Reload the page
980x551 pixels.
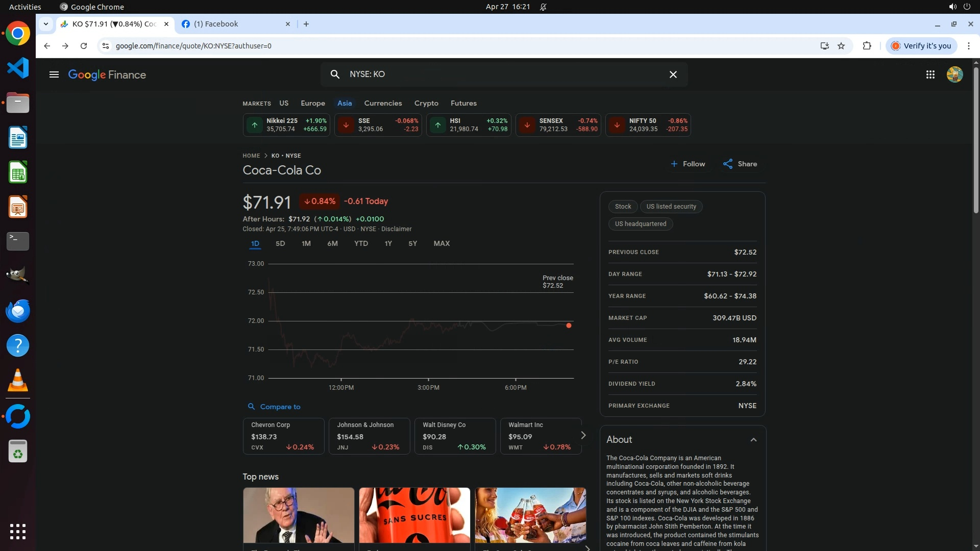(84, 46)
